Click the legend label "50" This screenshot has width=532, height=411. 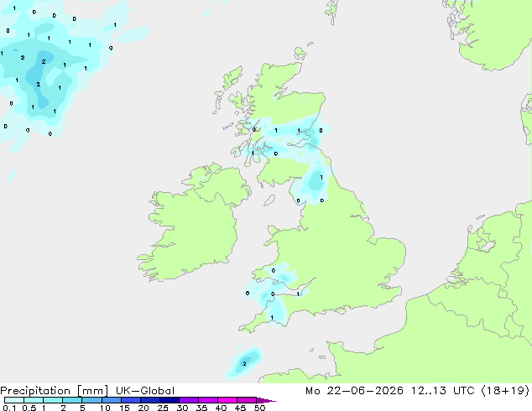coord(260,408)
